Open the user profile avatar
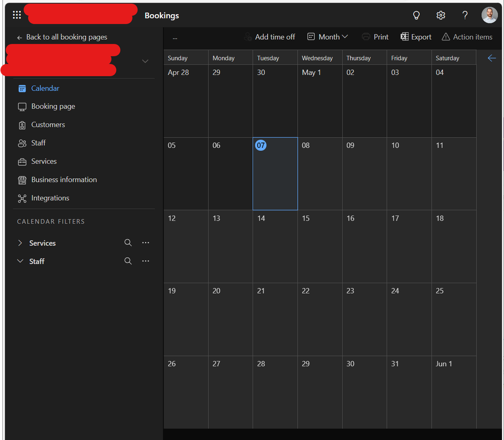 click(x=489, y=15)
